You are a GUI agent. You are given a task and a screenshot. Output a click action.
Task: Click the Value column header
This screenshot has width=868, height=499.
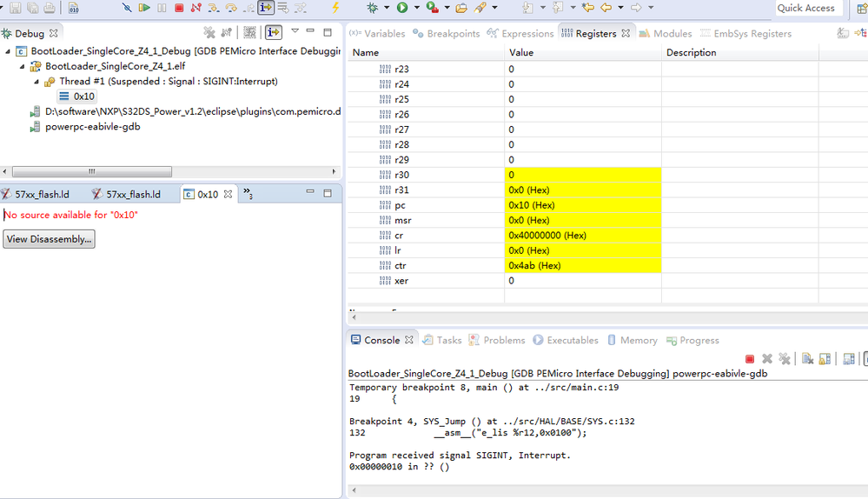583,53
